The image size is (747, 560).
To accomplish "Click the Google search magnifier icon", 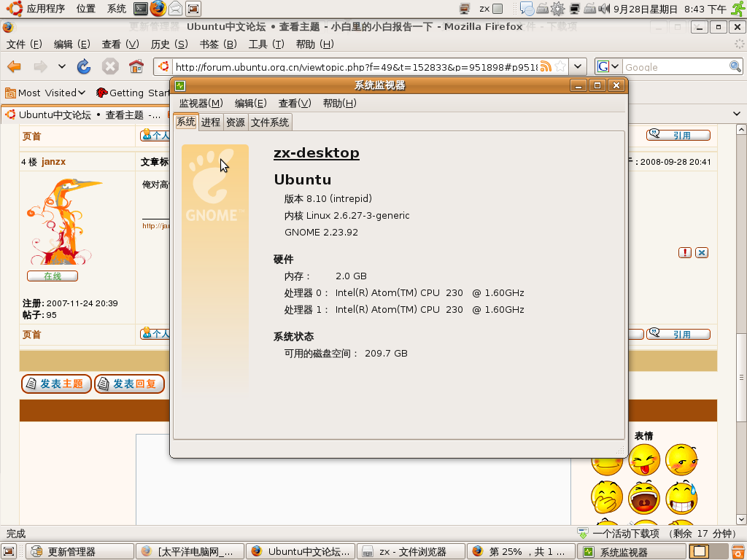I will (x=735, y=66).
